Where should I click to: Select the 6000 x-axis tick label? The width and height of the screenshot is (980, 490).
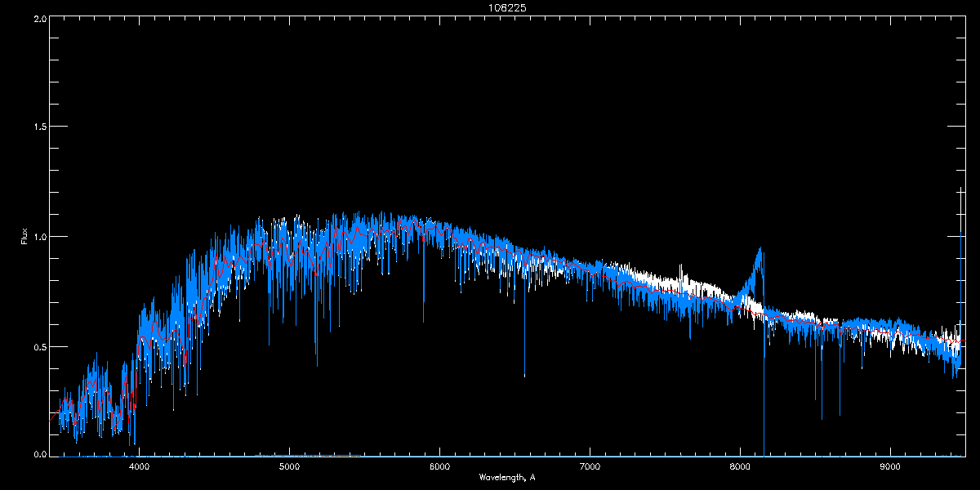click(439, 467)
